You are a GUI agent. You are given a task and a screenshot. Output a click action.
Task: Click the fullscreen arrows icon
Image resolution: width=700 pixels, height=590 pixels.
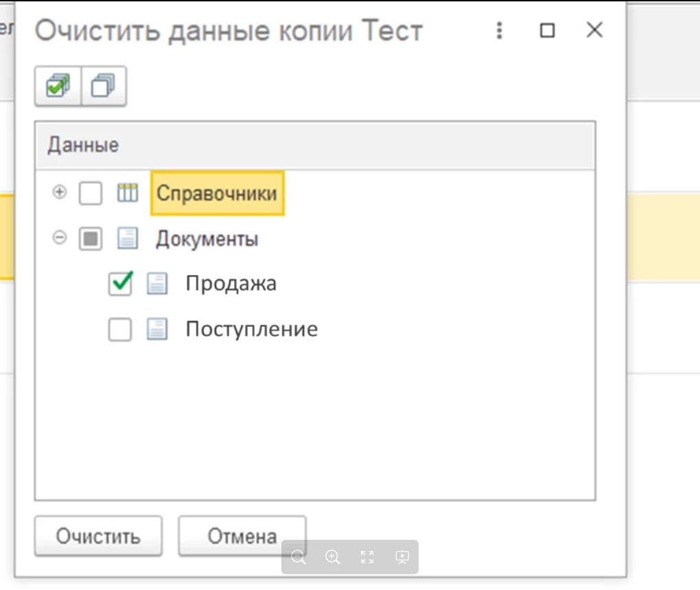[367, 557]
